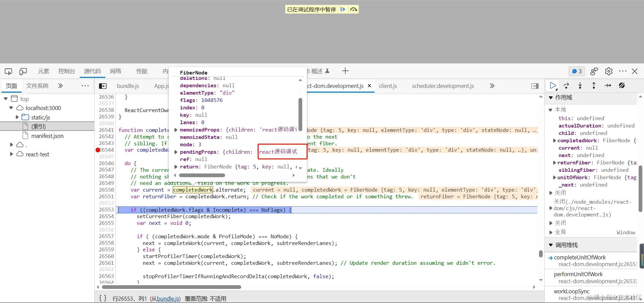
Task: Open the 性能 tab
Action: (x=142, y=71)
